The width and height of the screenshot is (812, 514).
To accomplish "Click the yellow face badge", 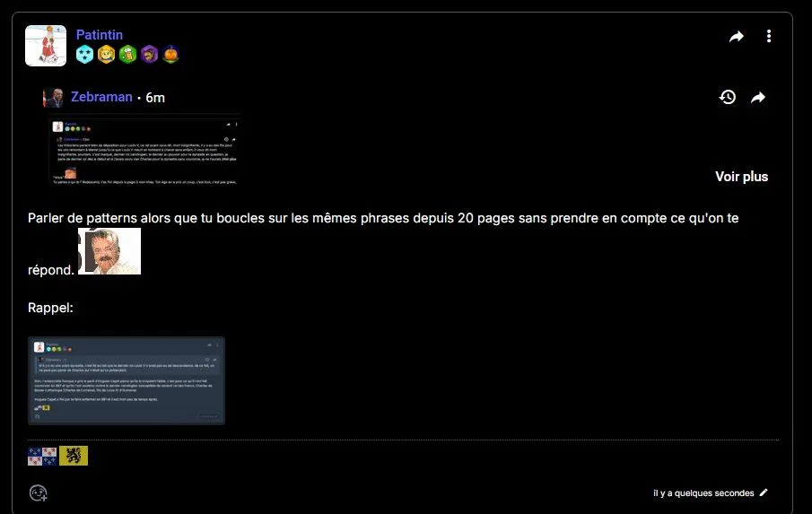I will pyautogui.click(x=106, y=55).
